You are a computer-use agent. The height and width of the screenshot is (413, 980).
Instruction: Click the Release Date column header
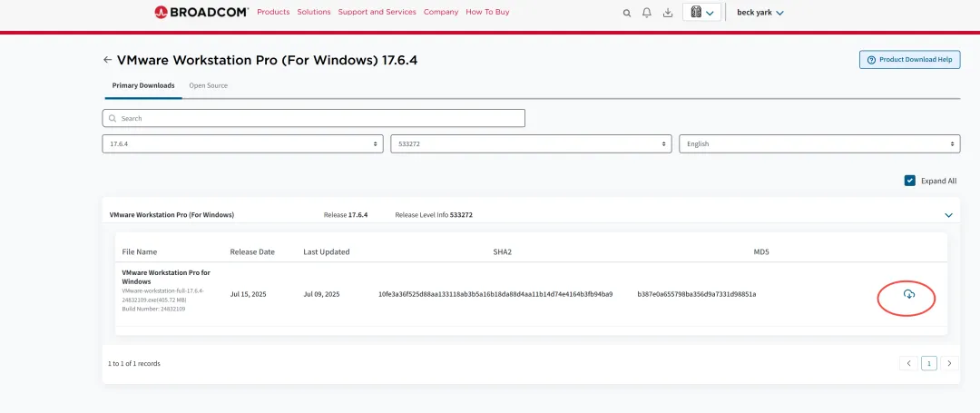pos(252,251)
